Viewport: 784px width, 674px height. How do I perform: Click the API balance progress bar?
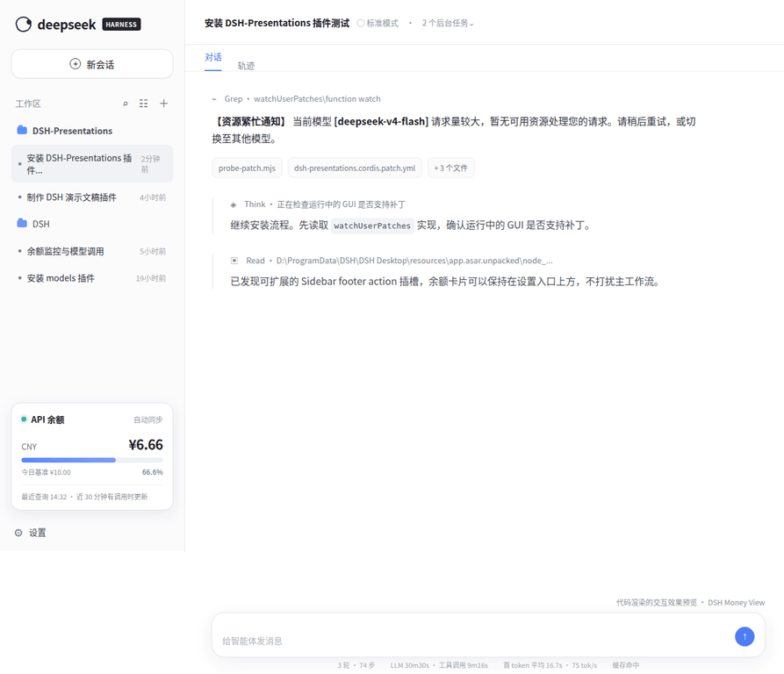pyautogui.click(x=92, y=460)
